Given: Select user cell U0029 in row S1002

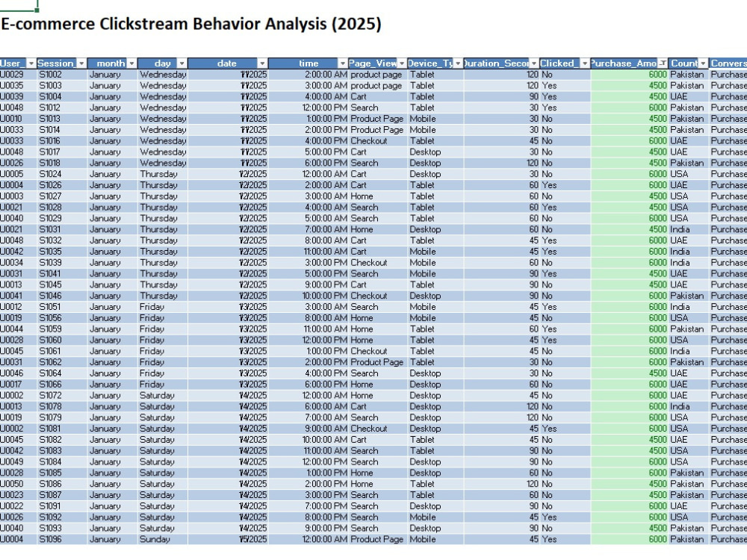Looking at the screenshot, I should pos(18,75).
